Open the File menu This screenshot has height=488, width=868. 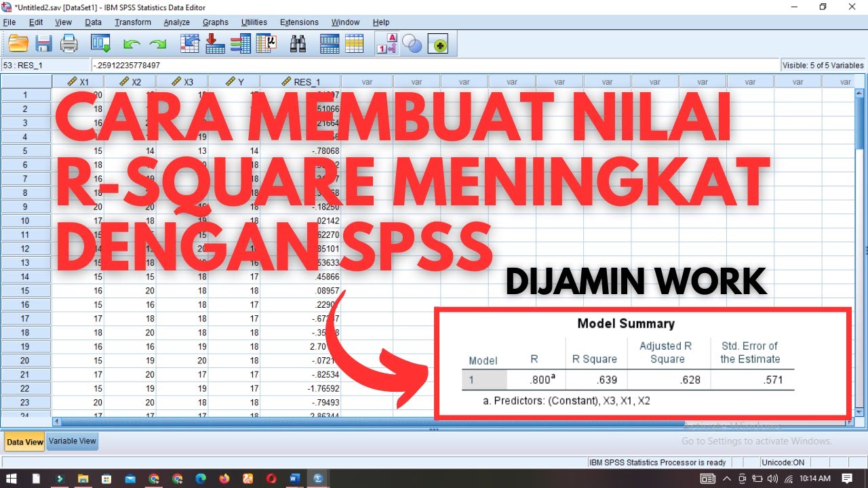(x=9, y=22)
